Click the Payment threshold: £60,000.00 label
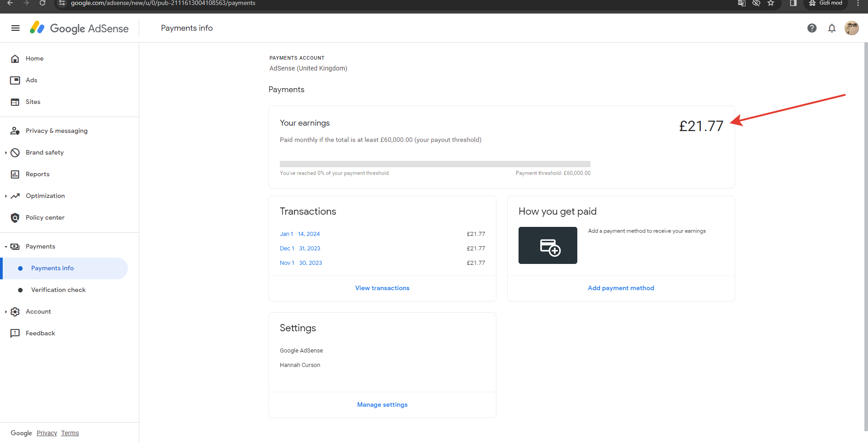This screenshot has height=442, width=868. (553, 173)
